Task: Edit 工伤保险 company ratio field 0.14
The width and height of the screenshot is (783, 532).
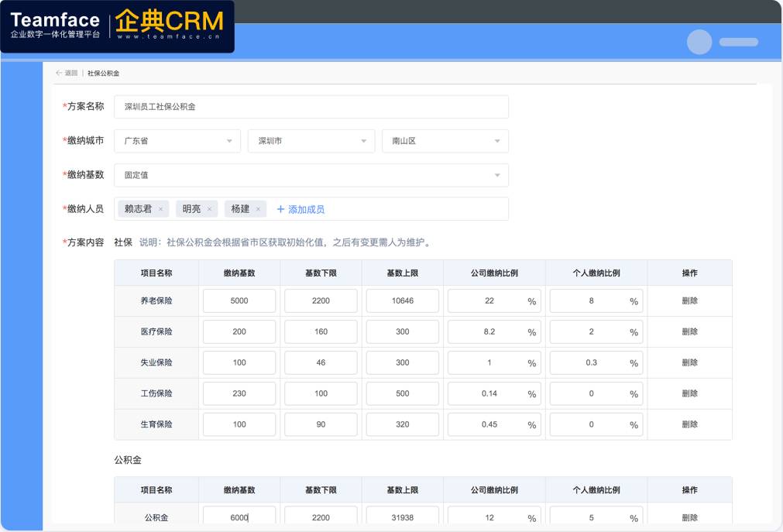Action: click(494, 393)
